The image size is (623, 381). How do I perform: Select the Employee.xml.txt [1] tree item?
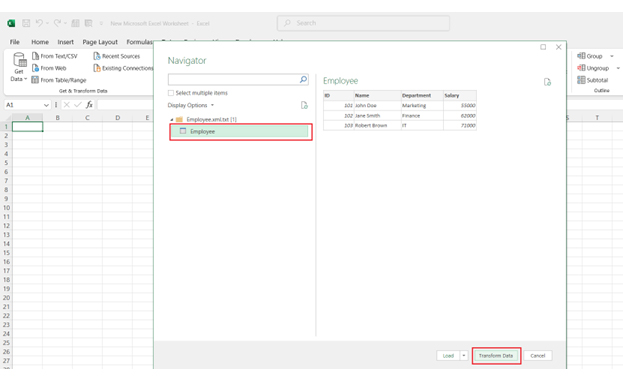click(211, 119)
